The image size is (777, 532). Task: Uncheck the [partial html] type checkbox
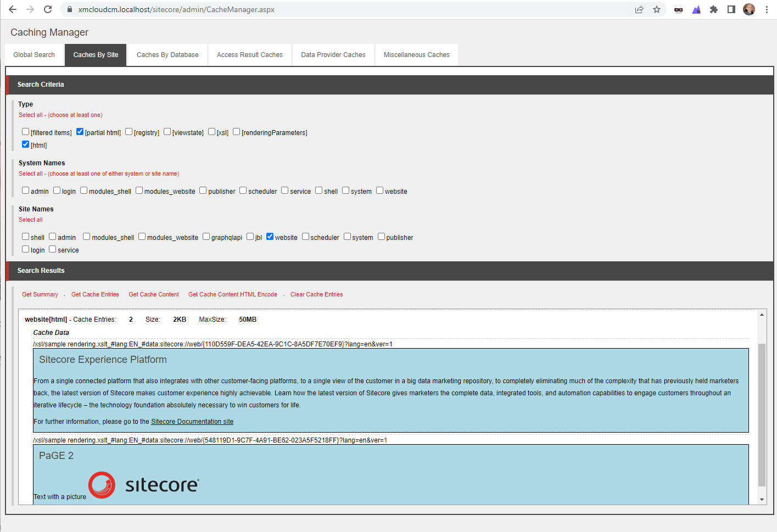coord(80,132)
